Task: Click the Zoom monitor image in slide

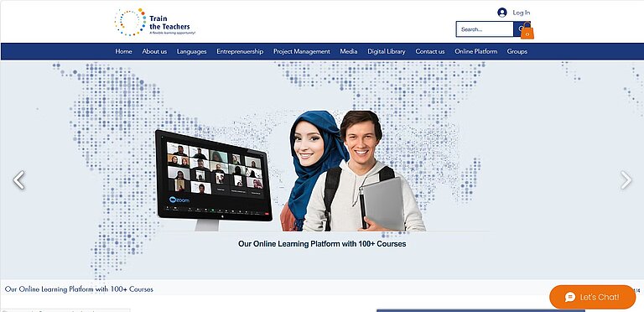Action: coord(214,179)
